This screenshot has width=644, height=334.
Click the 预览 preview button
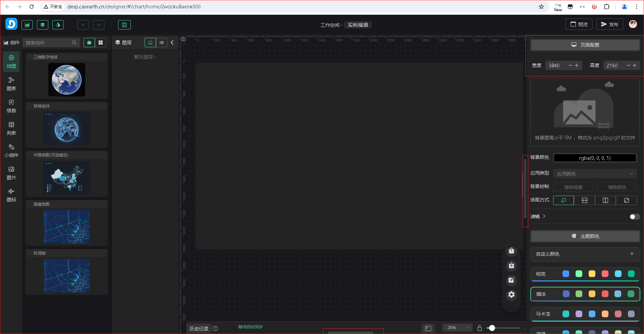click(x=579, y=24)
